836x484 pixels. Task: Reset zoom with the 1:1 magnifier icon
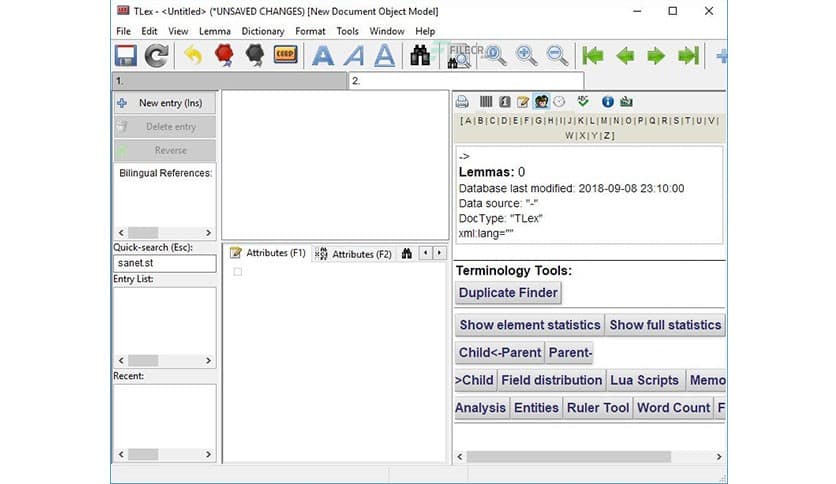click(x=495, y=55)
